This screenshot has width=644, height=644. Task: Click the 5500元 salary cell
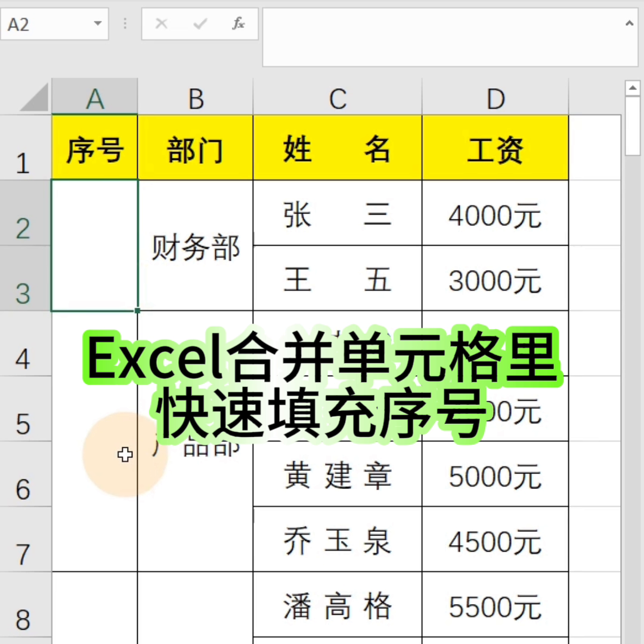point(496,604)
